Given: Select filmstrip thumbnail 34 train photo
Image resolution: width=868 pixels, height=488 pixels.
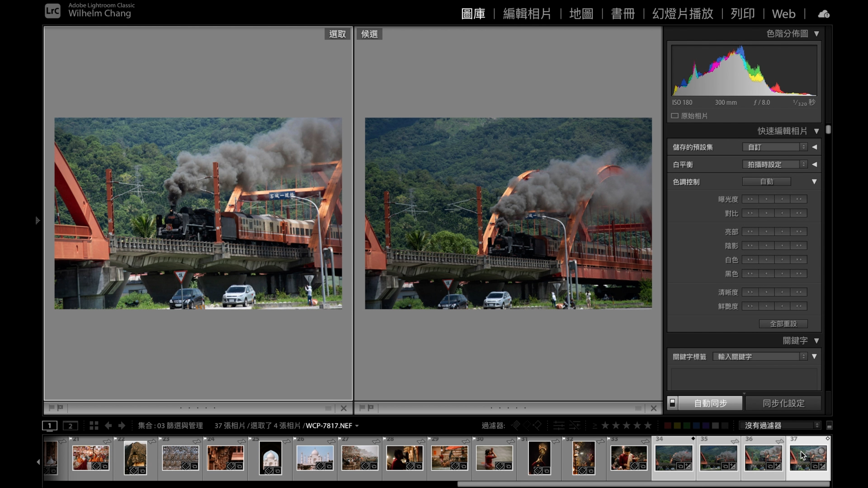Looking at the screenshot, I should pos(674,458).
